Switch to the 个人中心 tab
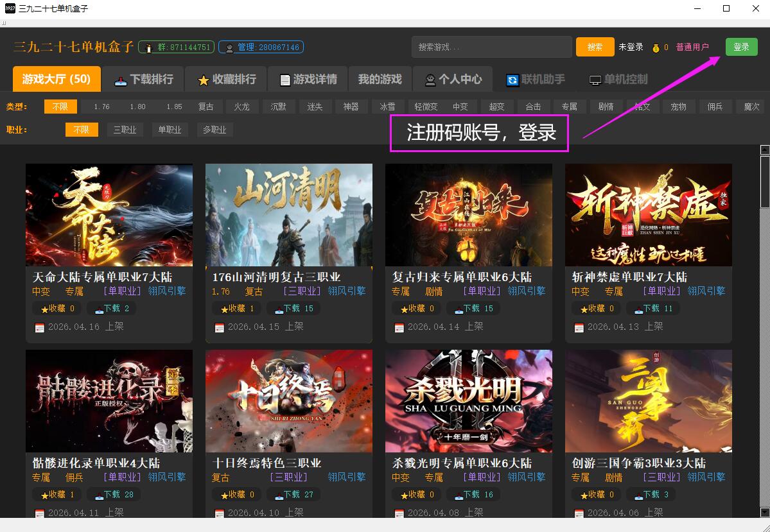Screen dimensions: 770x532 point(453,80)
